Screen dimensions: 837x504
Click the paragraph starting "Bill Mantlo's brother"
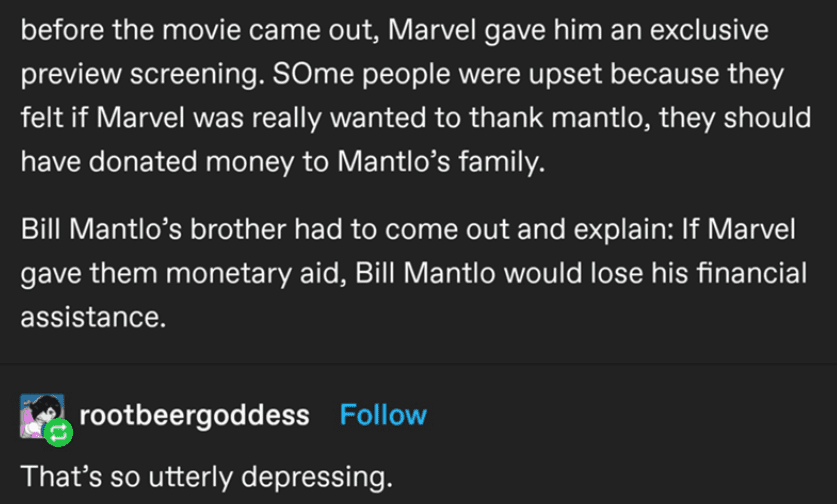pyautogui.click(x=414, y=273)
